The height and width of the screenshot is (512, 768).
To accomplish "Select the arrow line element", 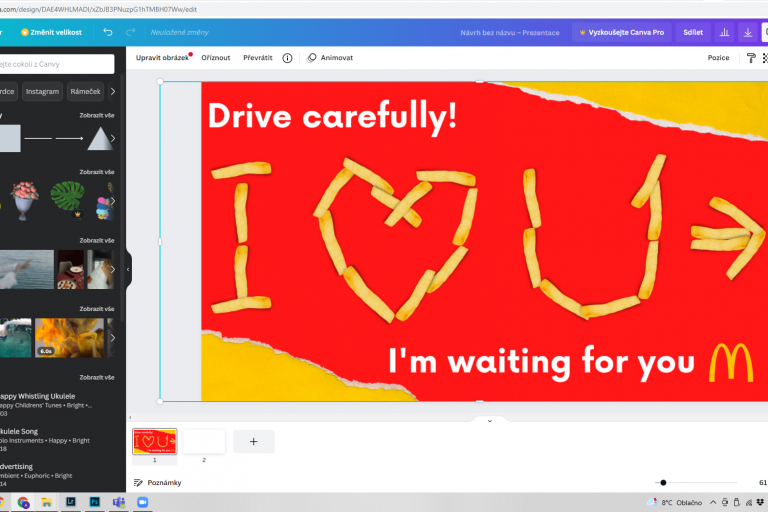I will tap(70, 139).
